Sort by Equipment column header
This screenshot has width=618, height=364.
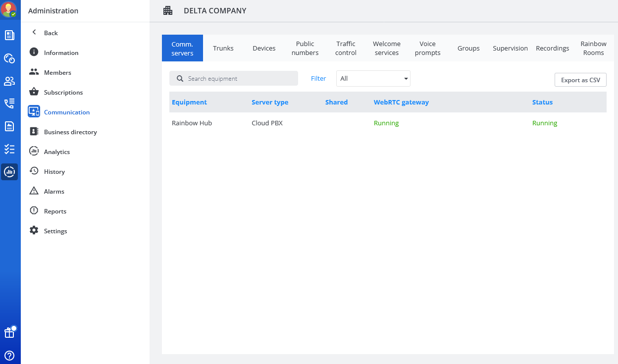point(189,103)
